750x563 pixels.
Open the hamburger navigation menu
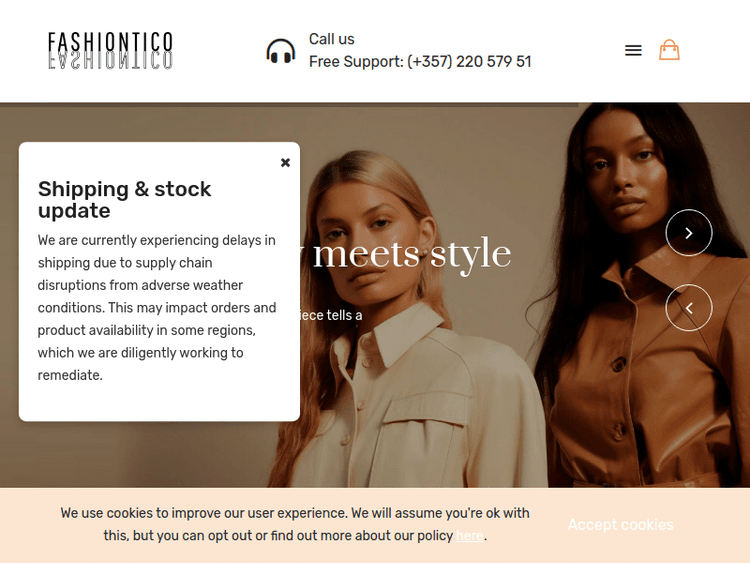[x=633, y=50]
